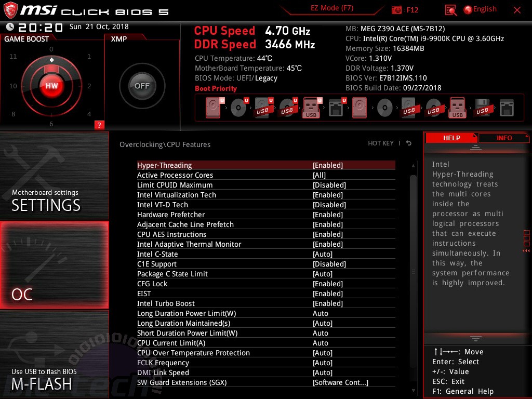
Task: Open CPU Over Temperature Protection [Auto] dropdown
Action: point(322,353)
